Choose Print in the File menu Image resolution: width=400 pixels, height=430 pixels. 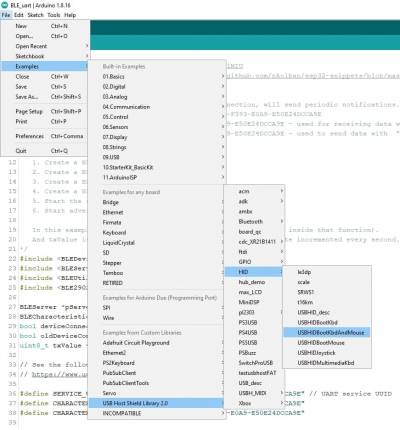[x=45, y=121]
